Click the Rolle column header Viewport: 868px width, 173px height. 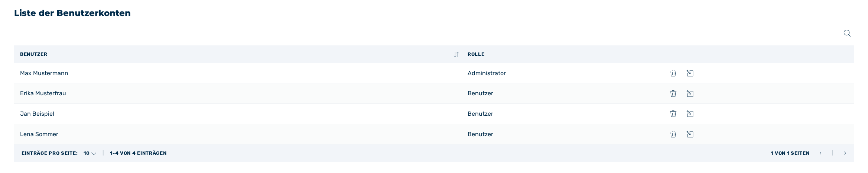tap(476, 54)
